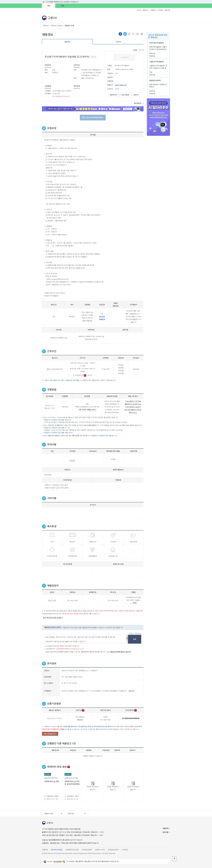This screenshot has width=212, height=868.
Task: Go to 고용24 home via header logo
Action: (49, 18)
